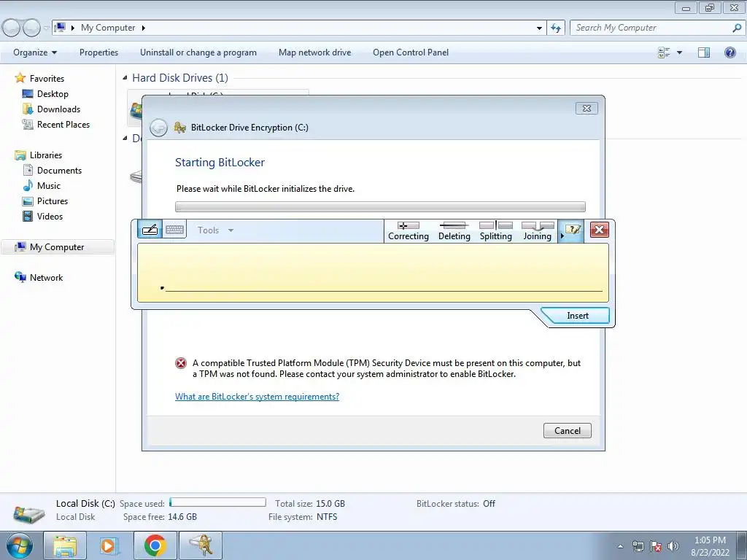This screenshot has width=747, height=560.
Task: Click the network tray icon
Action: coord(638,546)
